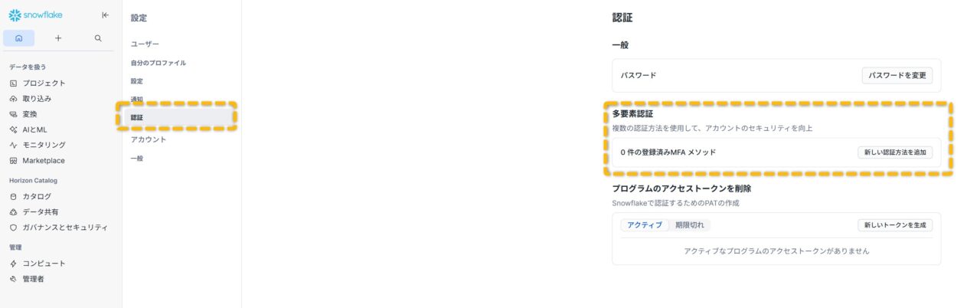The image size is (980, 308).
Task: Select 自分のプロファイル in settings menu
Action: 158,63
